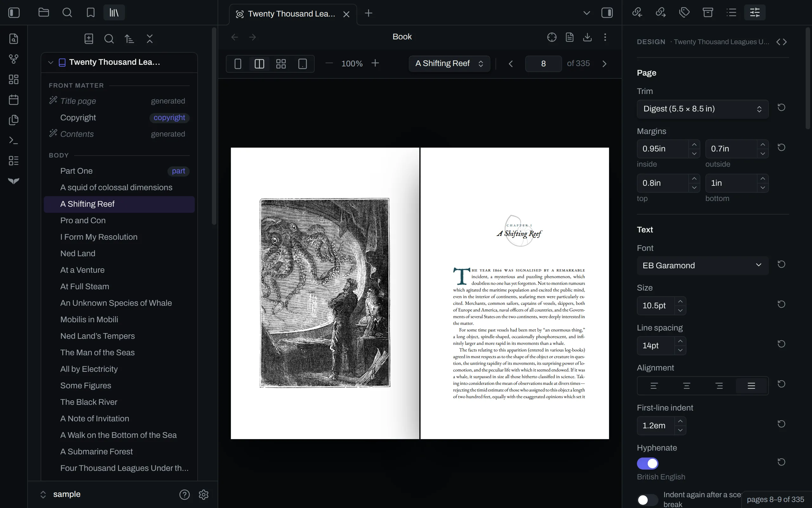
Task: Open the three-dot more options menu
Action: click(605, 37)
